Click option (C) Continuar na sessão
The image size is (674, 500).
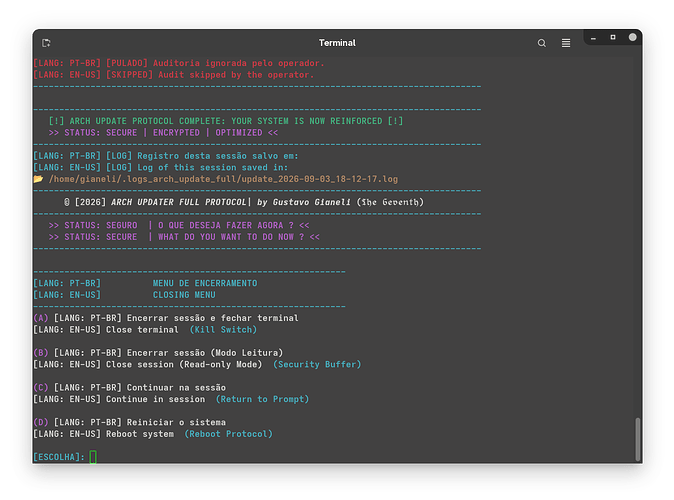(129, 388)
